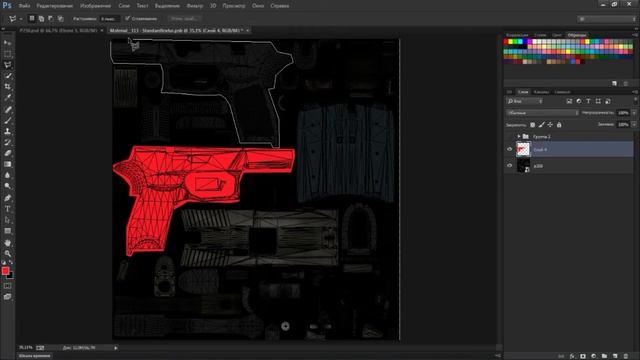This screenshot has width=640, height=360.
Task: Open the Изображение menu
Action: [x=96, y=6]
